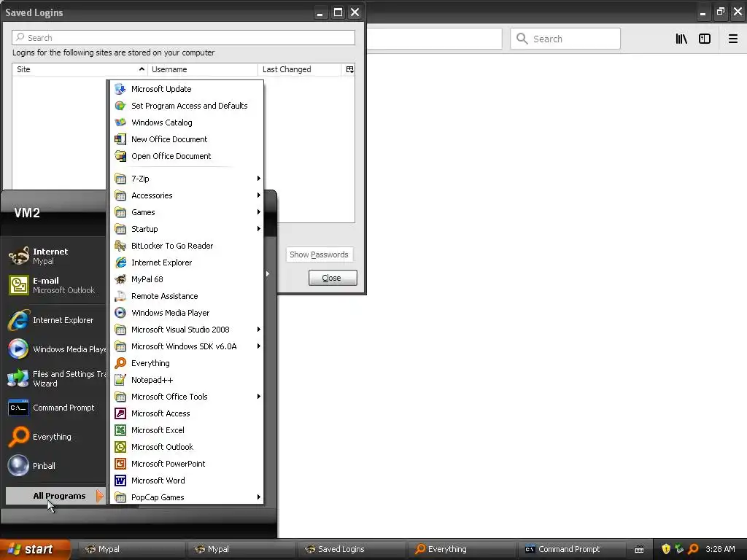Expand Microsoft Windows SDK v6.0A folder
The image size is (747, 560).
pos(187,346)
